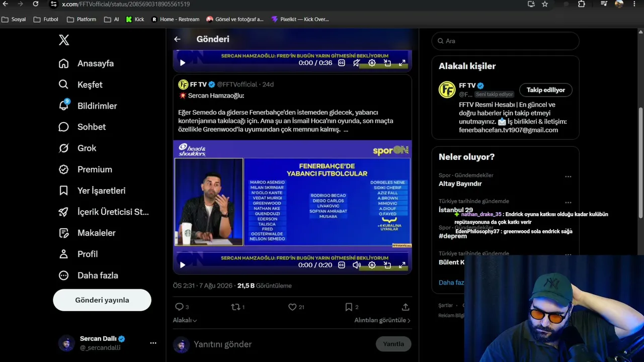The height and width of the screenshot is (362, 644).
Task: Click the Takip ediyor button for FF TV
Action: (546, 90)
